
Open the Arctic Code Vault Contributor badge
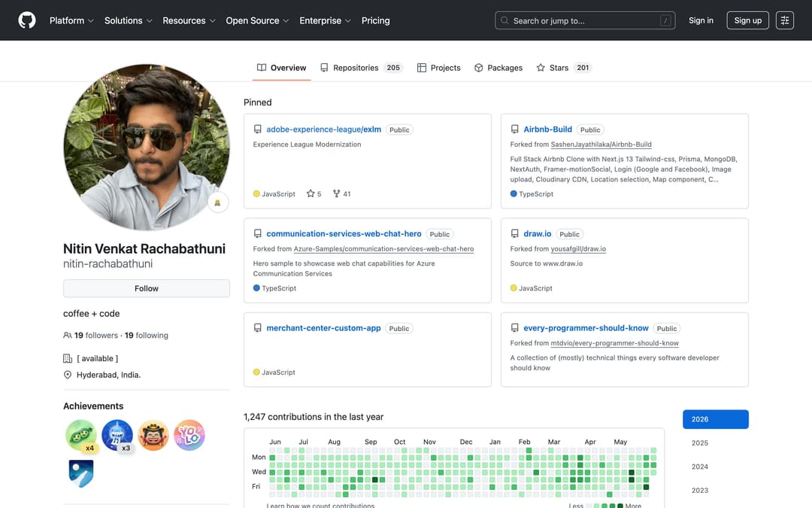pos(81,473)
